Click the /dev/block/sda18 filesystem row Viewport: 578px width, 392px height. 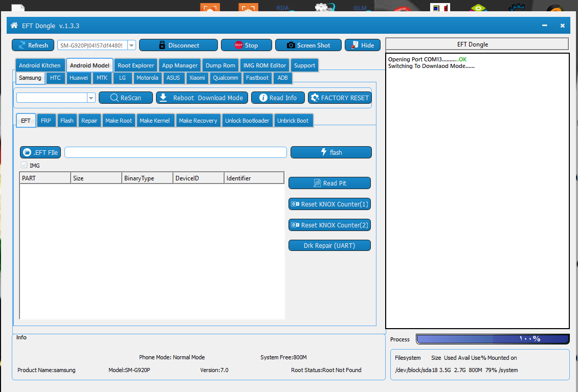456,370
